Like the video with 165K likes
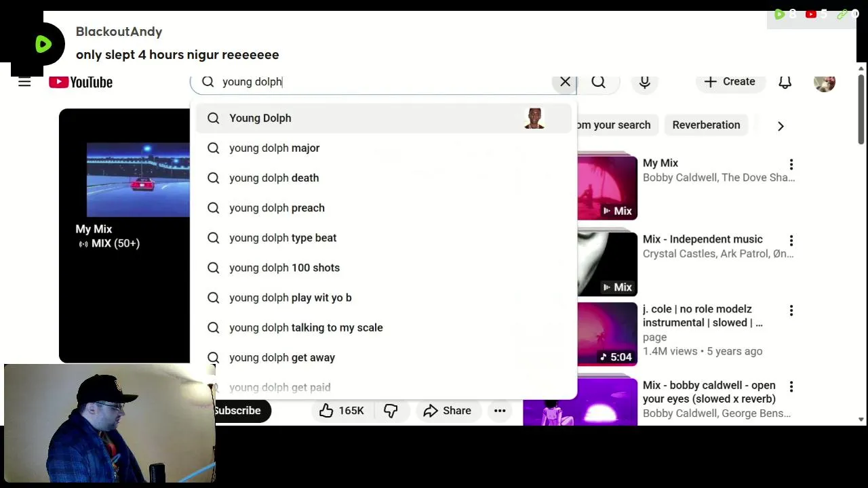Viewport: 868px width, 488px height. 342,411
